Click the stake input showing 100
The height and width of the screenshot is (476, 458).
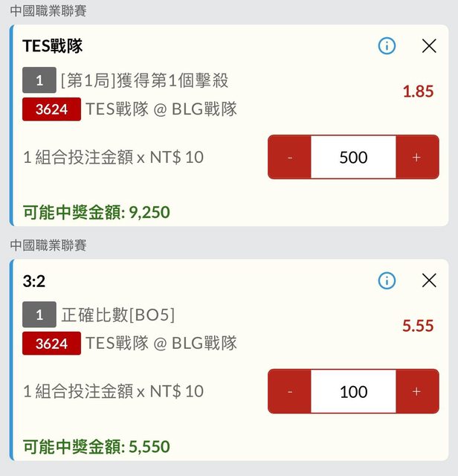point(353,391)
